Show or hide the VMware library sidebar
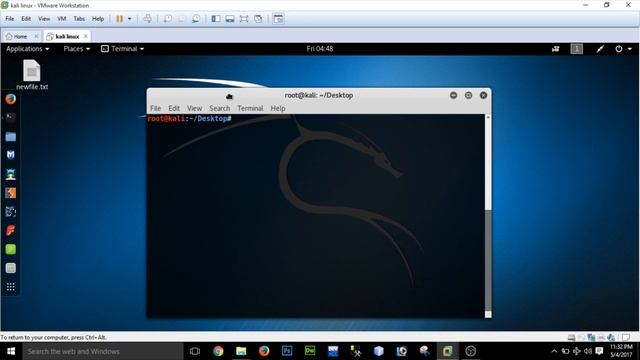 tap(216, 19)
